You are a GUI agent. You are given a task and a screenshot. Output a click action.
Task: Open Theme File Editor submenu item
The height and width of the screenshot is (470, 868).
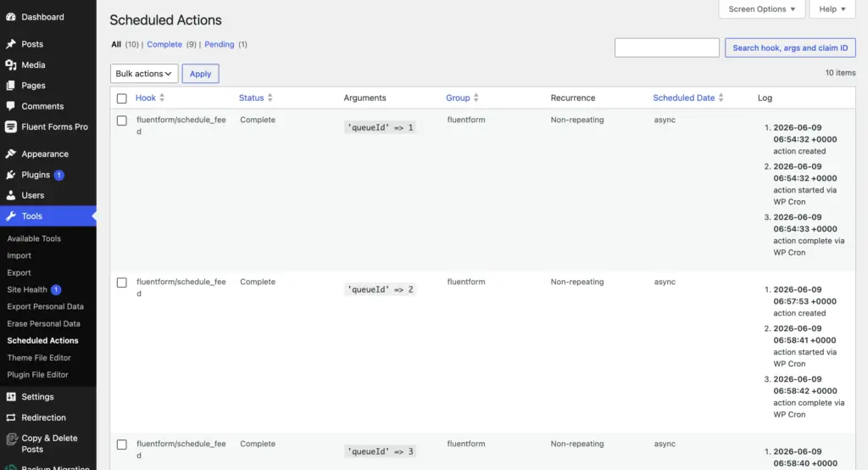point(39,358)
